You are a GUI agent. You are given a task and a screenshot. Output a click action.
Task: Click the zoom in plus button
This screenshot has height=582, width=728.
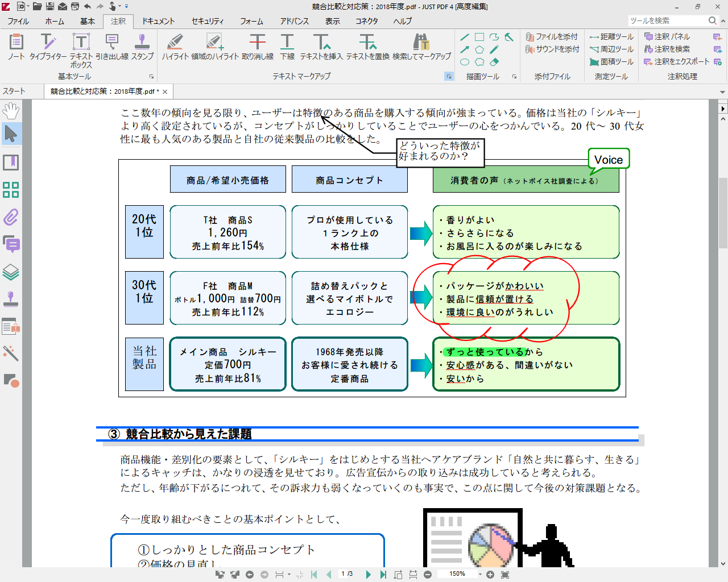(x=490, y=574)
